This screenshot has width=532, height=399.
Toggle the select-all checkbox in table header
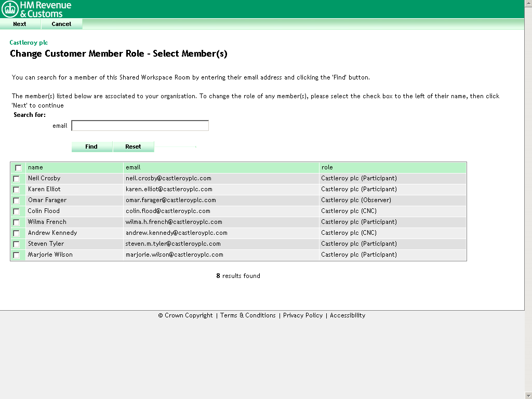tap(18, 167)
